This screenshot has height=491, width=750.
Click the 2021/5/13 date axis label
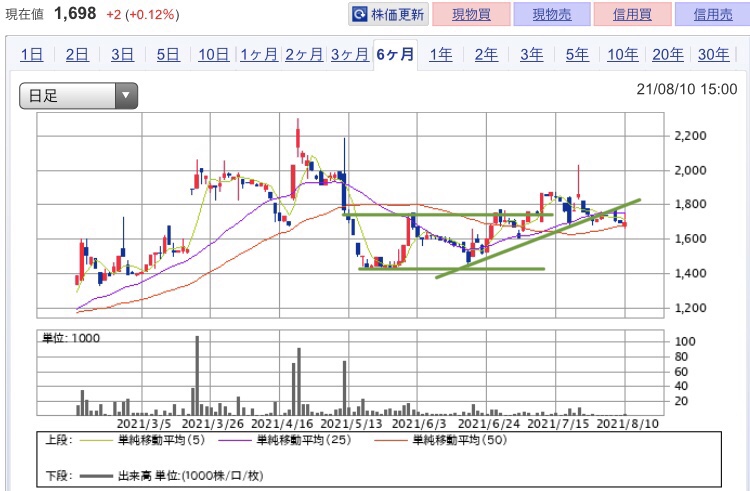pos(352,424)
